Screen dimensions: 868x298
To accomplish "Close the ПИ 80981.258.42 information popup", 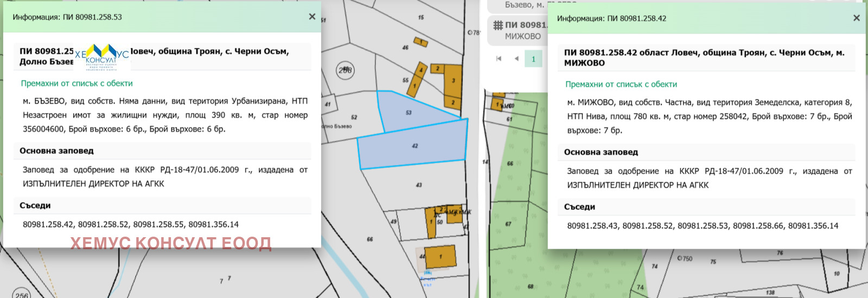I will [857, 18].
